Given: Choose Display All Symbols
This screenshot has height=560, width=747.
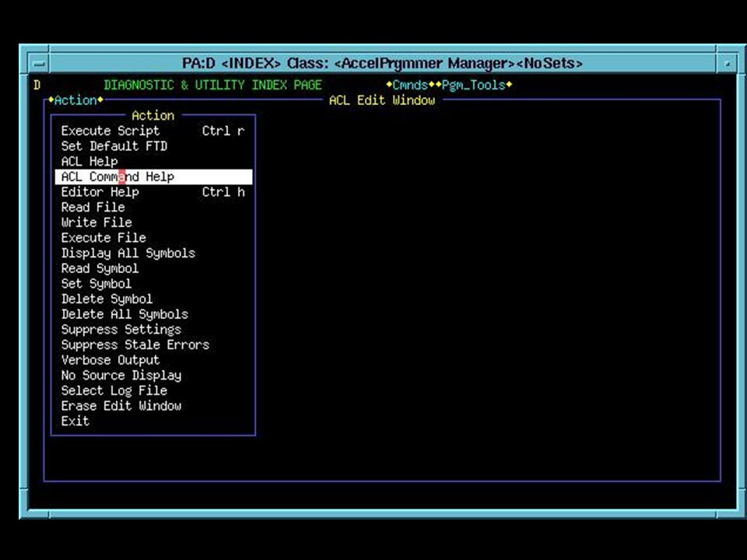Looking at the screenshot, I should [x=153, y=253].
